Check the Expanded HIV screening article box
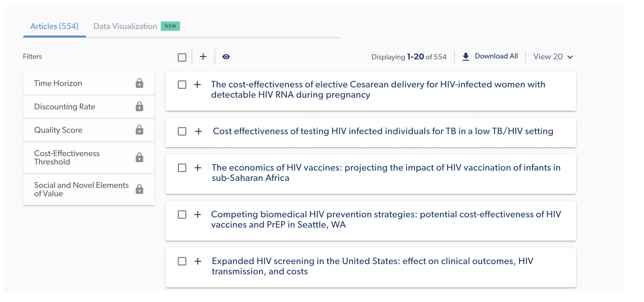The width and height of the screenshot is (644, 302). click(x=182, y=261)
